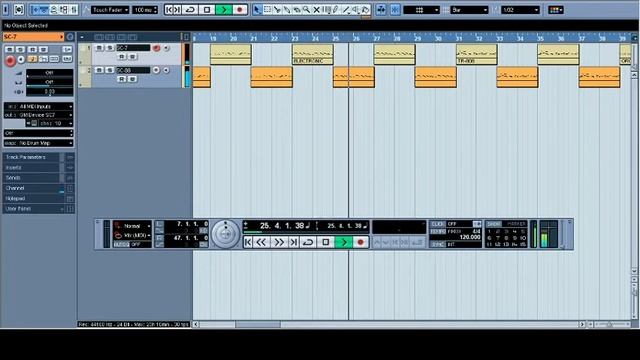Open the 1/32 quantize value dropdown

[x=520, y=10]
